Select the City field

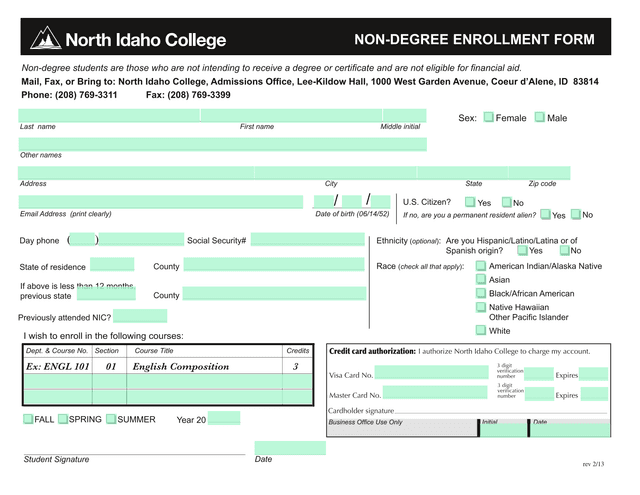[x=336, y=173]
